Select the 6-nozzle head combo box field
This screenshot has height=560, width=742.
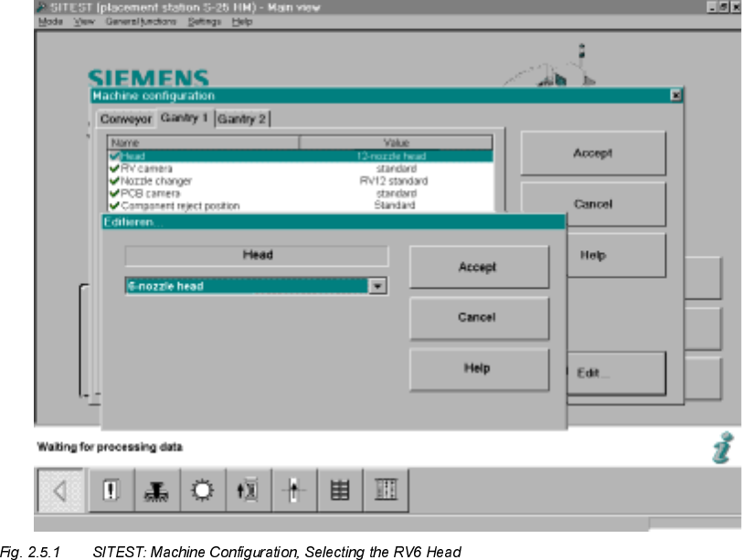click(x=257, y=286)
